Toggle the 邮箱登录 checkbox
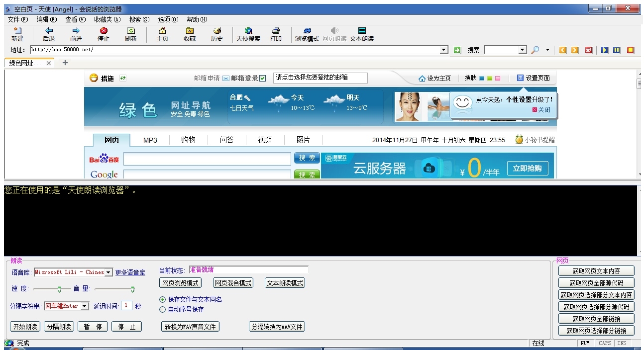Viewport: 644px width, 350px height. click(263, 79)
